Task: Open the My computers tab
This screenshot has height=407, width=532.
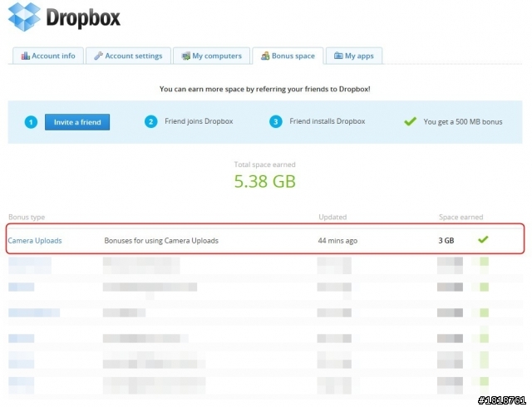Action: [x=211, y=56]
